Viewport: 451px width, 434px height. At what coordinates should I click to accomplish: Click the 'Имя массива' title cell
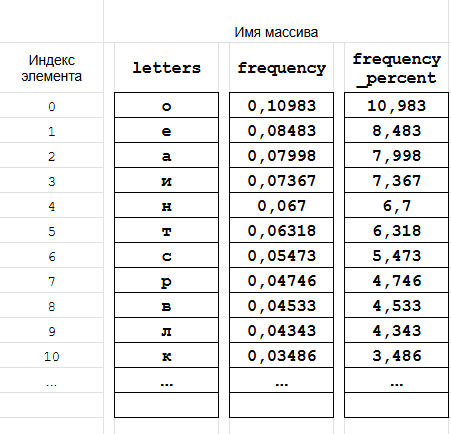(x=276, y=32)
